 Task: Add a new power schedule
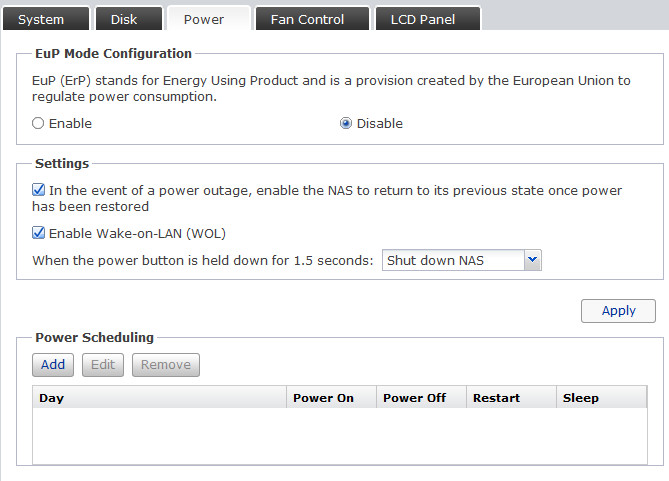tap(53, 365)
